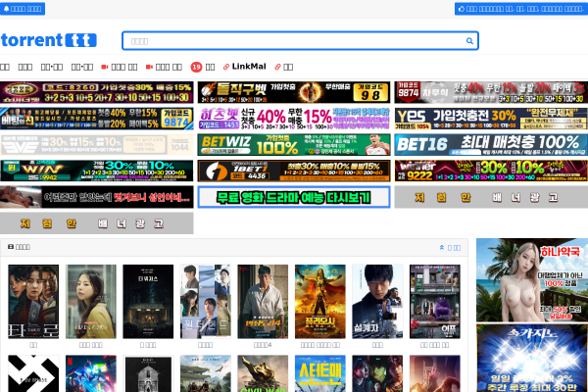Open the 돌직구벳 banner ad

tap(294, 92)
